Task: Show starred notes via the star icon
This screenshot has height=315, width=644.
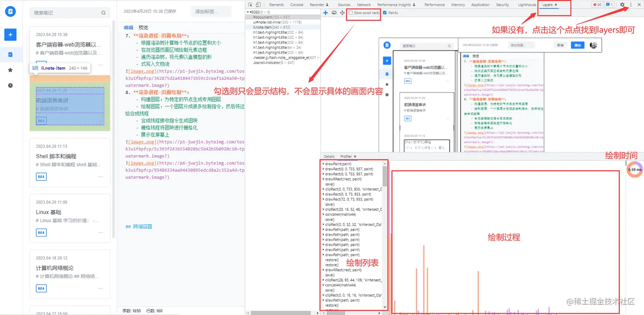Action: [x=10, y=70]
